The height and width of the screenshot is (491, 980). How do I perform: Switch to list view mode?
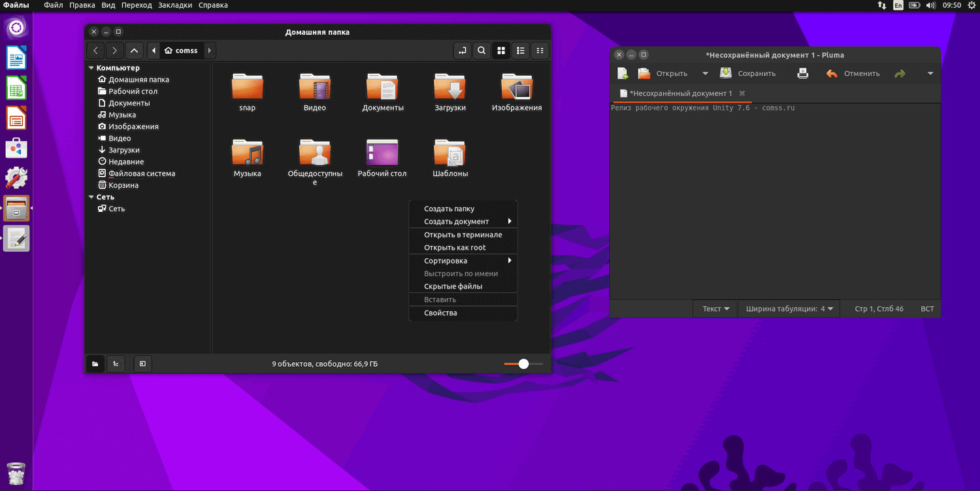coord(521,50)
